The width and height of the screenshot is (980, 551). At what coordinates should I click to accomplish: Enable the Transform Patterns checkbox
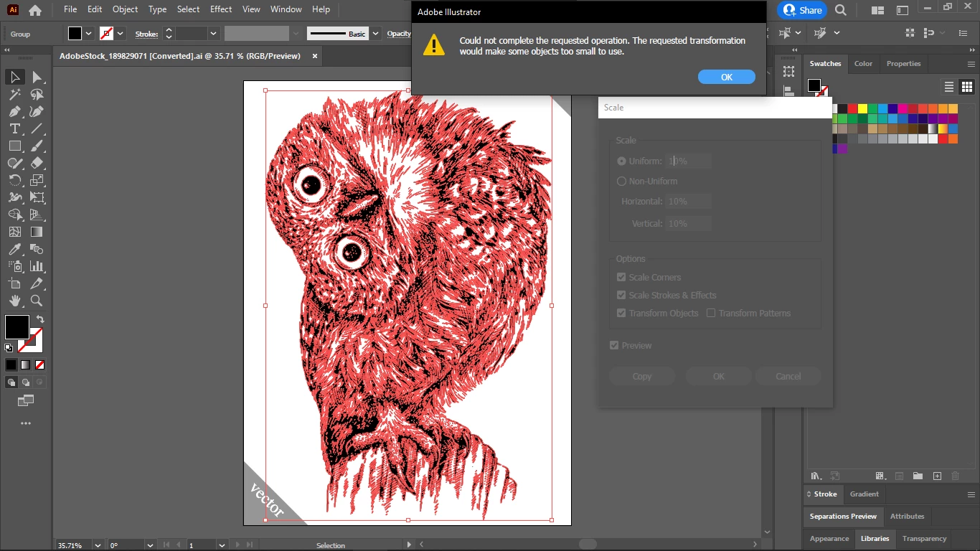click(x=711, y=313)
